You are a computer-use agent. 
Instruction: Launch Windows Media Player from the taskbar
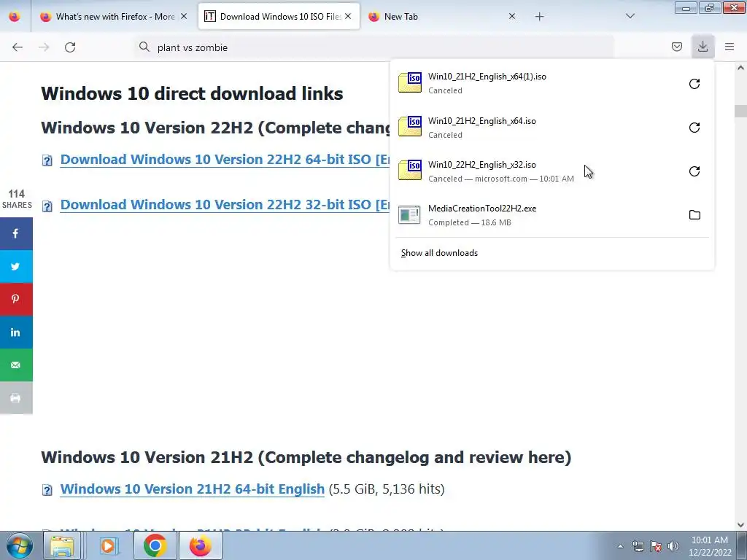coord(108,545)
